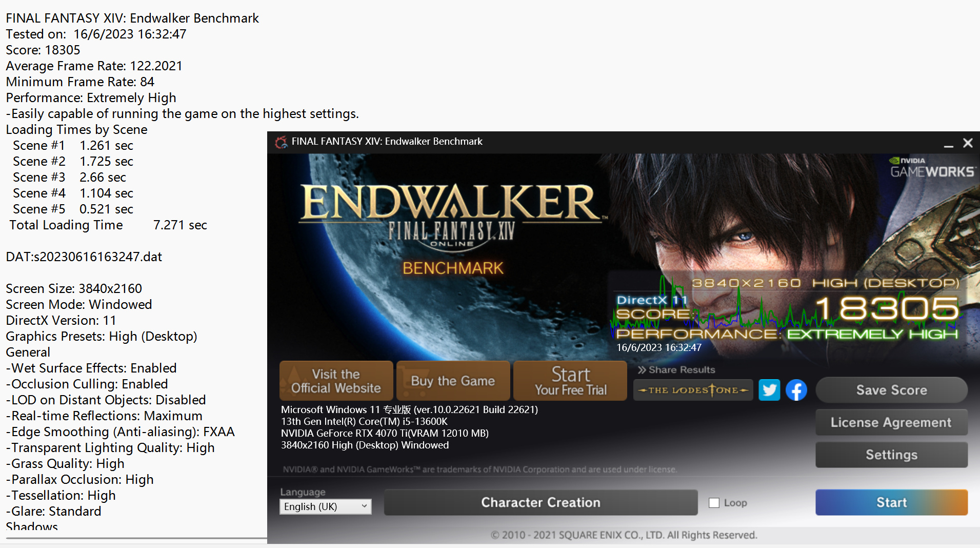Click the 'Performance: Extremely High' text line
Image resolution: width=980 pixels, height=548 pixels.
(91, 98)
